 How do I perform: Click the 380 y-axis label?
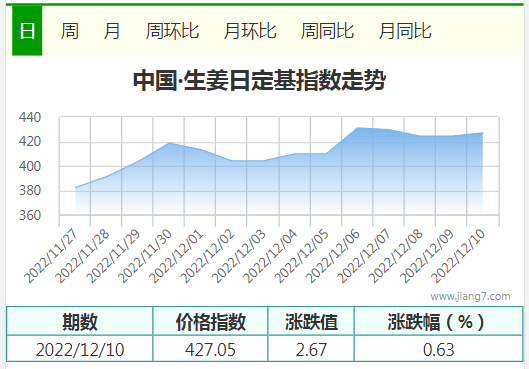click(30, 191)
